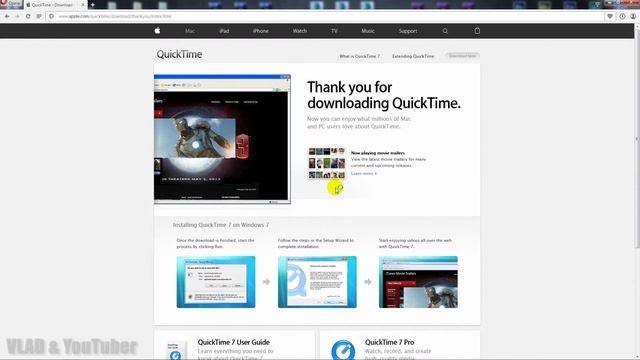Open the Speed Dial start page
The width and height of the screenshot is (640, 360).
coord(39,16)
